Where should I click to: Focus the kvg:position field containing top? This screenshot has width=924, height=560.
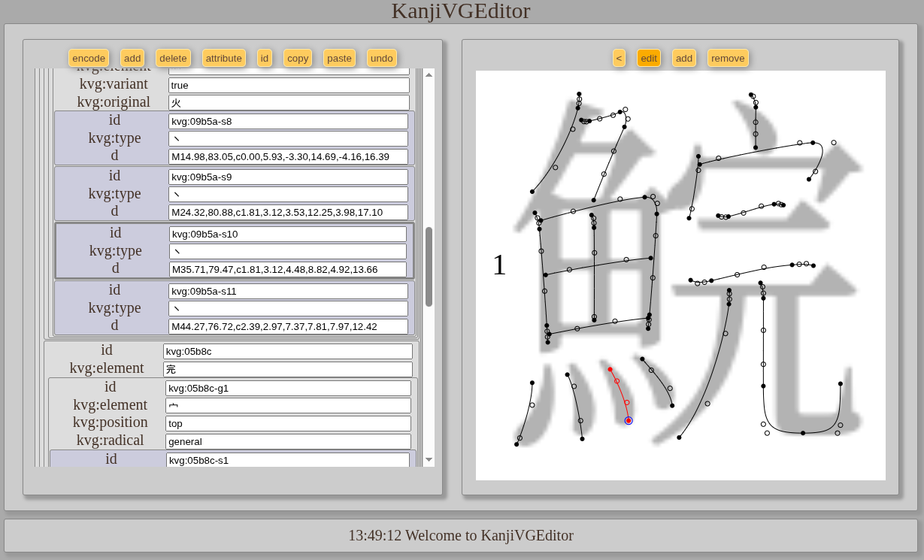click(288, 423)
